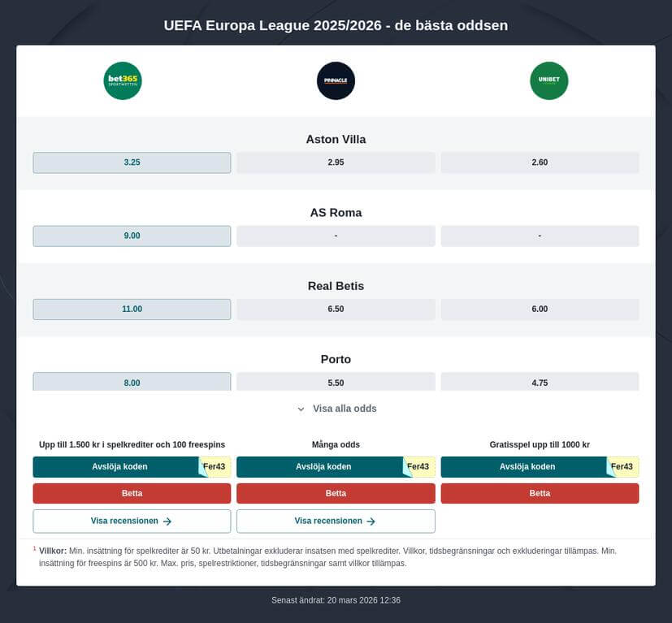Click the Fer43 code tab on Pinnacle button
This screenshot has height=623, width=672.
pos(419,466)
